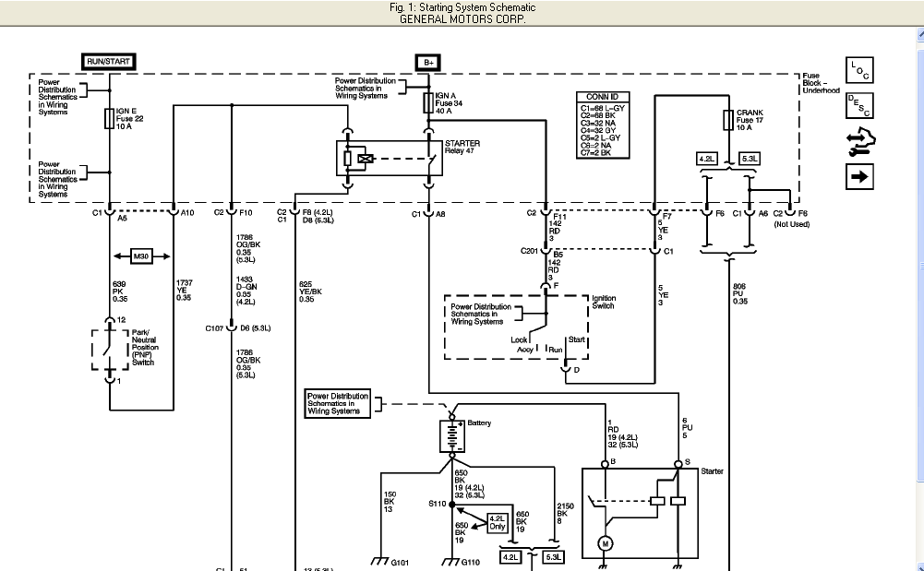Click the 806 PU 0.35 wire label
Screen dimensions: 924x571
740,293
